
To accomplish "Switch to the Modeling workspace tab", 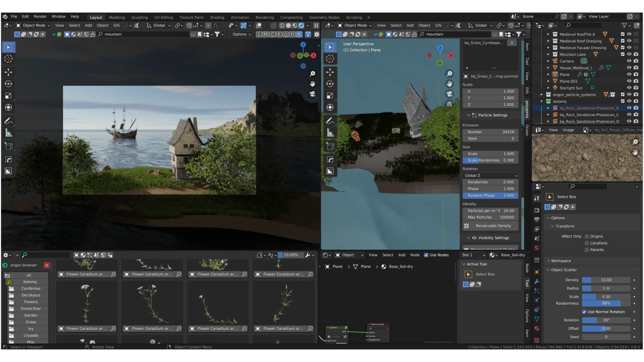I will pyautogui.click(x=117, y=17).
